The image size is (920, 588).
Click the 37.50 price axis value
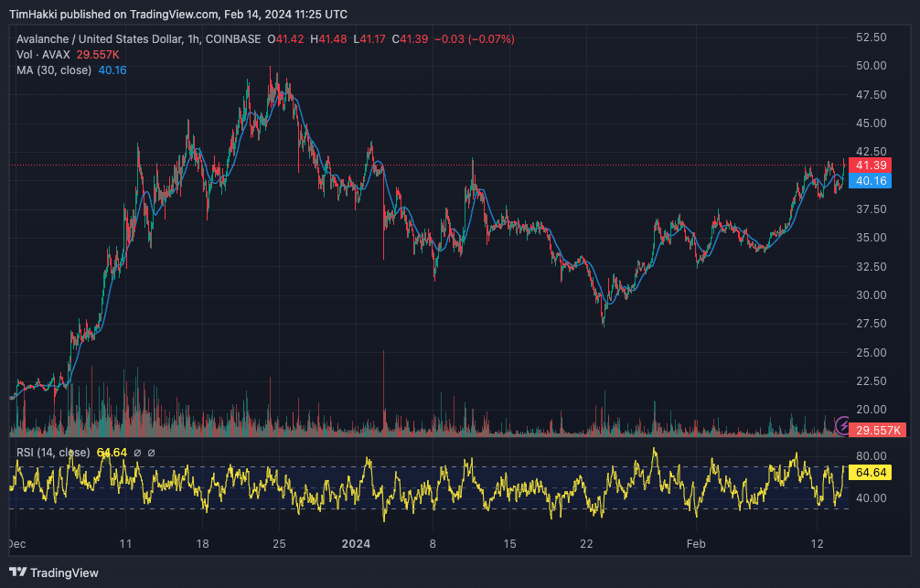click(x=871, y=208)
